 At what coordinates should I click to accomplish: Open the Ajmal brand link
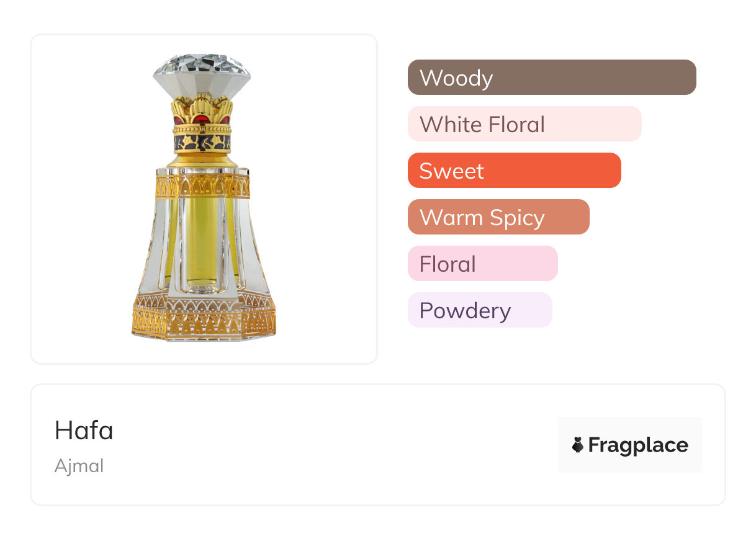click(79, 466)
